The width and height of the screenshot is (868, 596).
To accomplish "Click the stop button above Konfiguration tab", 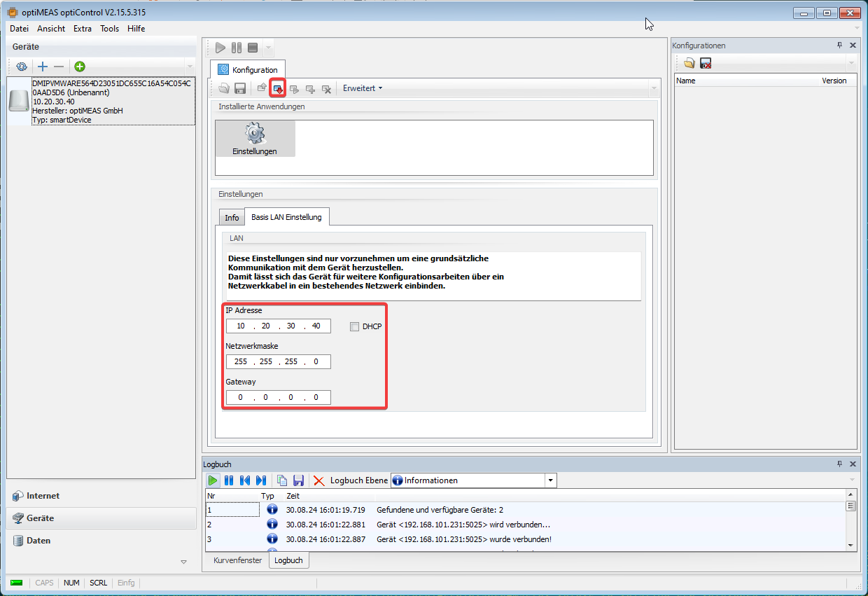I will (x=253, y=48).
